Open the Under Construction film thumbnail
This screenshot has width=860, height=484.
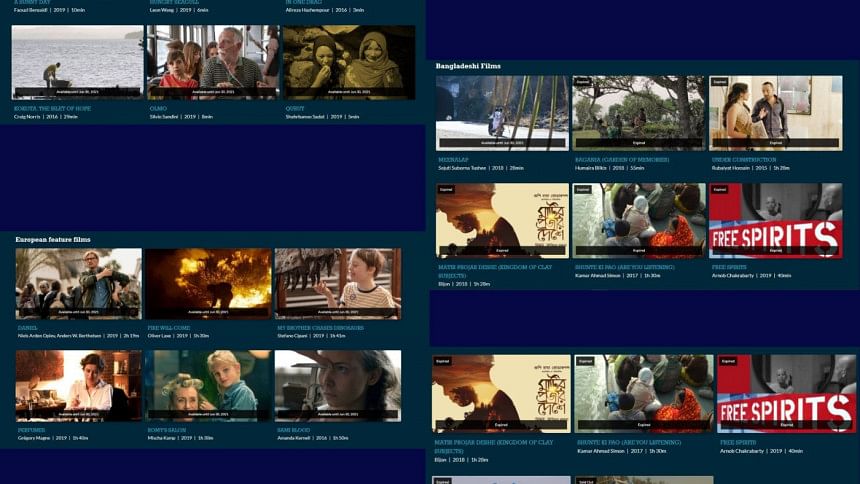pos(776,113)
